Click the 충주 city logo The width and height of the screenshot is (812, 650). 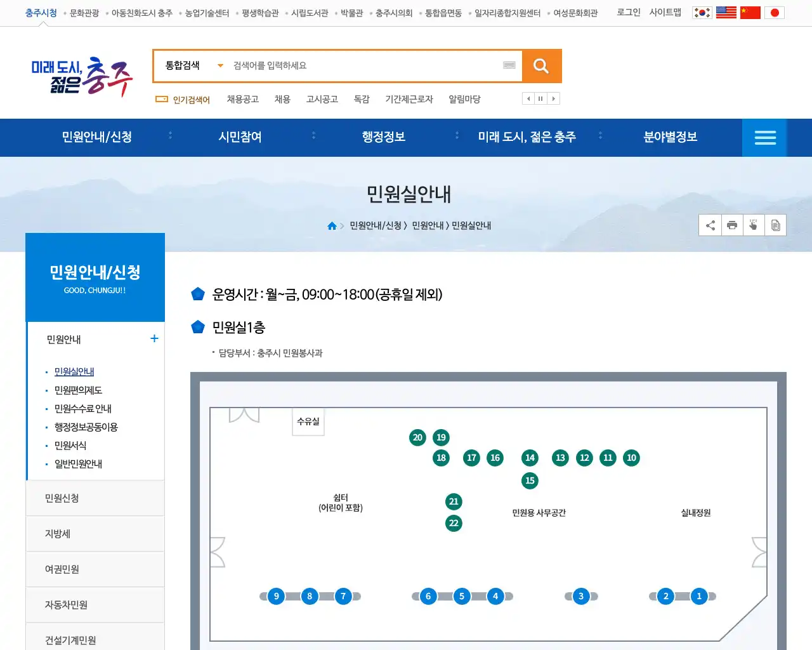pyautogui.click(x=82, y=76)
